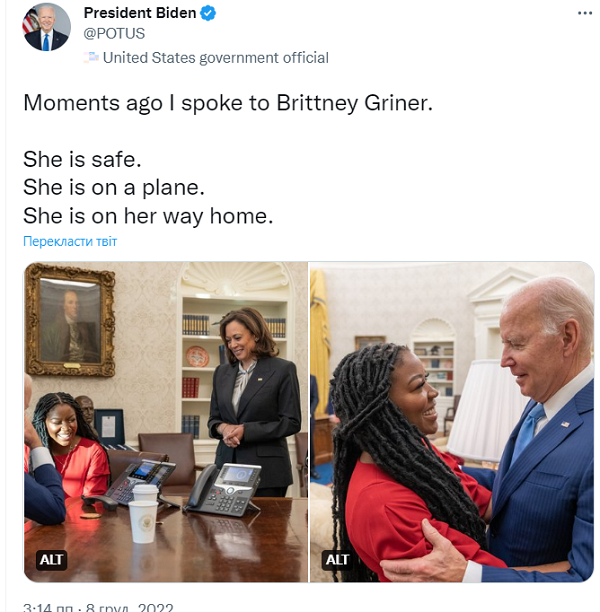The width and height of the screenshot is (600, 612).
Task: Translate tweet via "Перекласти твіт"
Action: tap(70, 242)
